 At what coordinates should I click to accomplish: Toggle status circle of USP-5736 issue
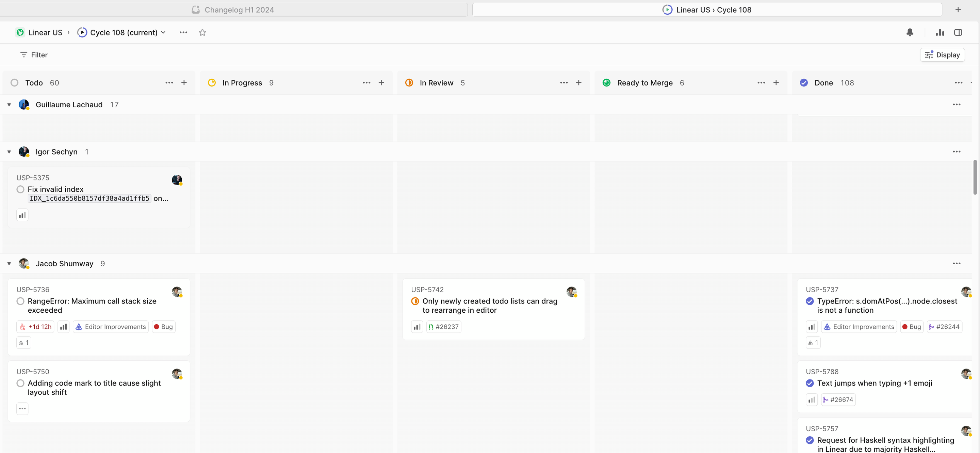20,301
